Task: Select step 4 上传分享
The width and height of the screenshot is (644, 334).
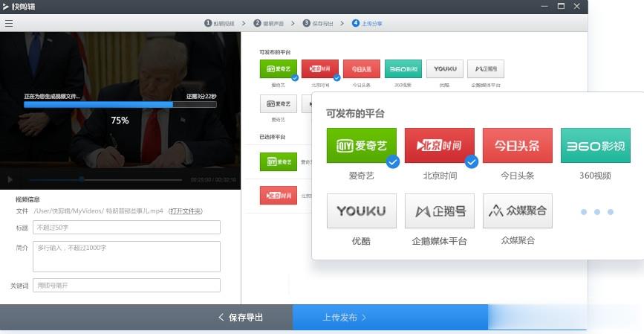Action: click(368, 23)
